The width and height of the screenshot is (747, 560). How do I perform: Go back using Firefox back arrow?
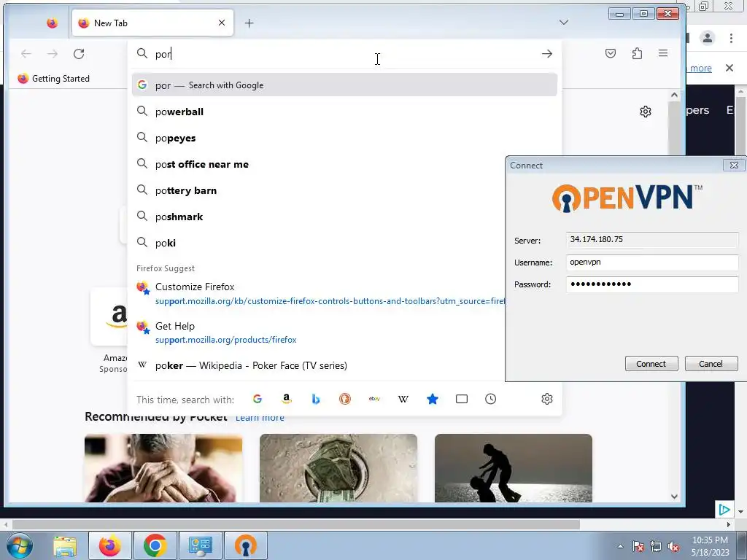[26, 54]
